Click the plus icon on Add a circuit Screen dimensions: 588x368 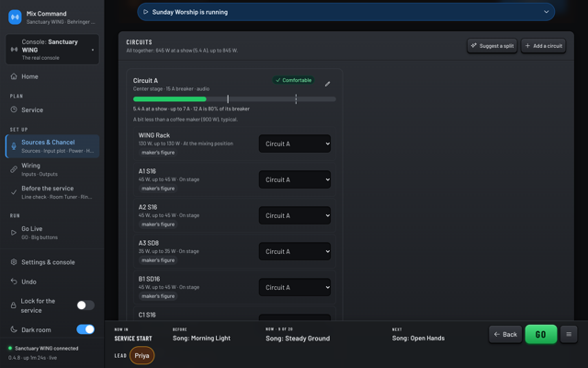click(x=527, y=46)
